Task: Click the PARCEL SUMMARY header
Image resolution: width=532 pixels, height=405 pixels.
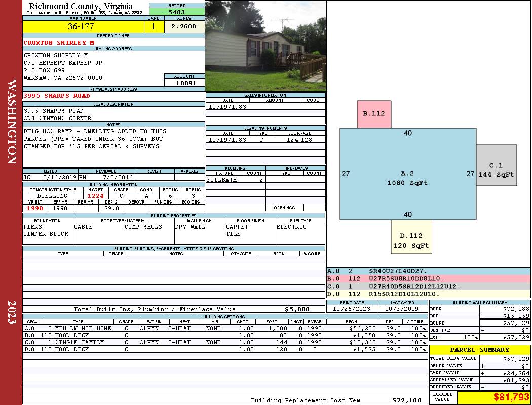Action: pos(479,350)
